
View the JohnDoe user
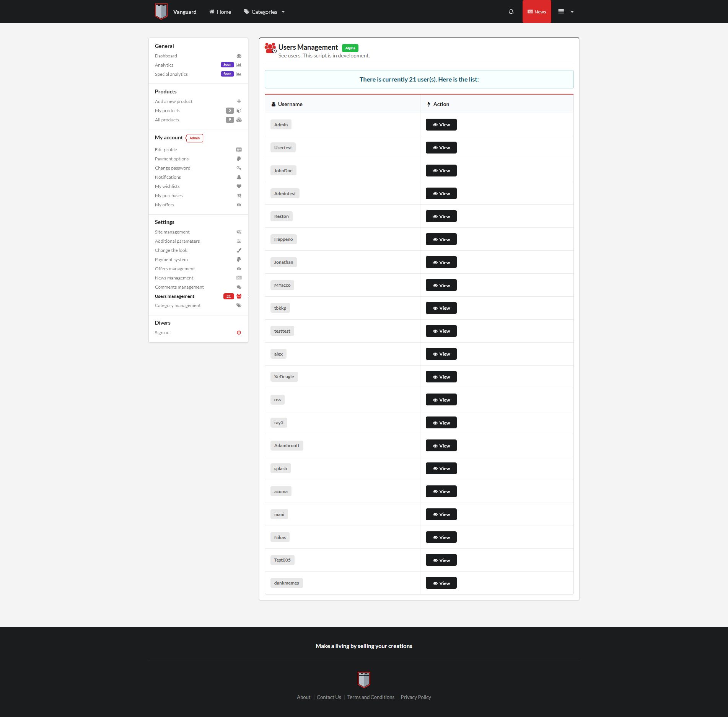441,171
